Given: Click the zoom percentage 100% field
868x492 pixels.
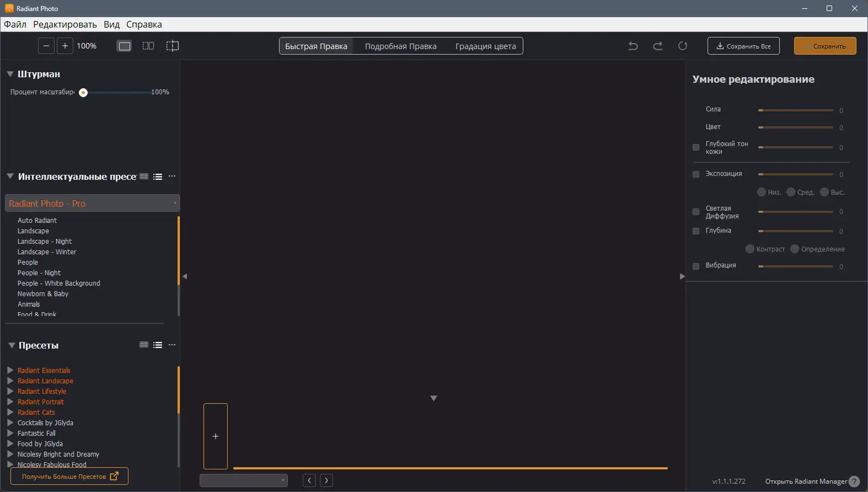Looking at the screenshot, I should (x=87, y=46).
